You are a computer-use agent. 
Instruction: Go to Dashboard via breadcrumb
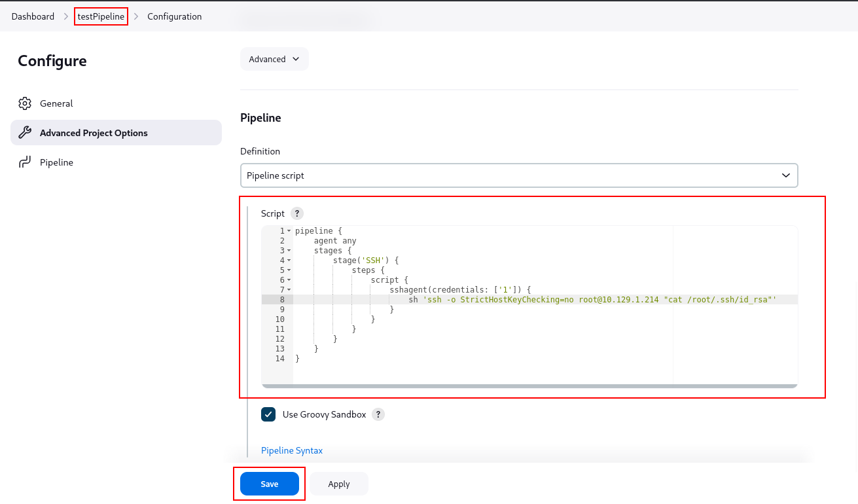point(33,16)
